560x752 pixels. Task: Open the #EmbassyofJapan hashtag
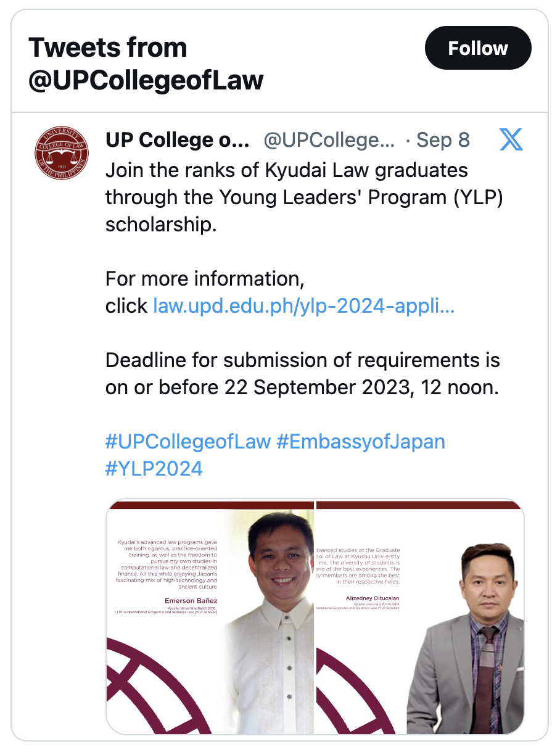click(x=361, y=442)
